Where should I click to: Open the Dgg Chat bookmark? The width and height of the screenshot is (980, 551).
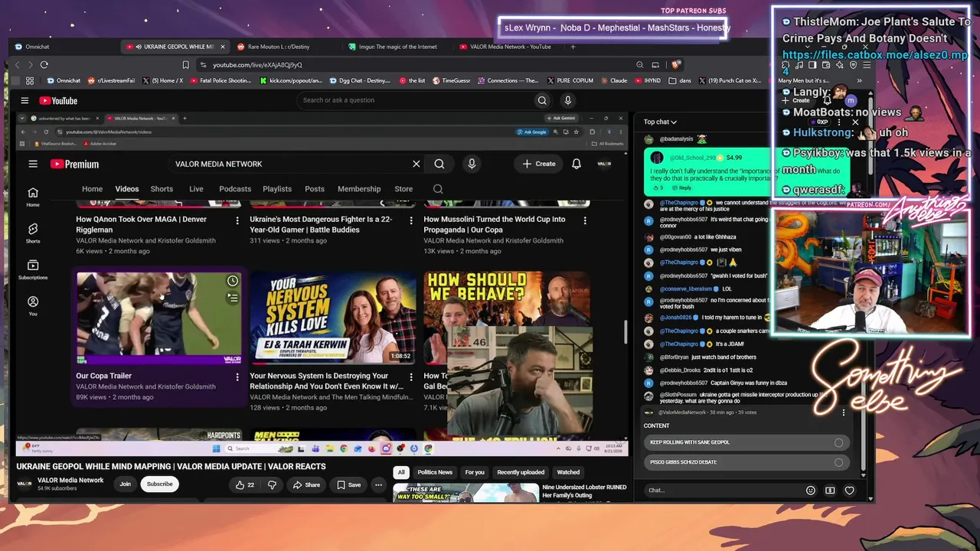(x=359, y=80)
